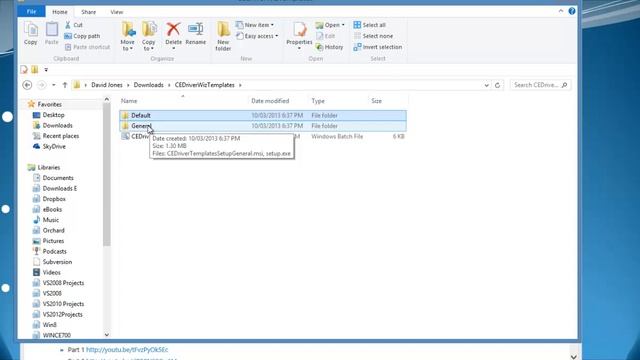Open the address bar history dropdown
The height and width of the screenshot is (360, 640).
click(487, 85)
